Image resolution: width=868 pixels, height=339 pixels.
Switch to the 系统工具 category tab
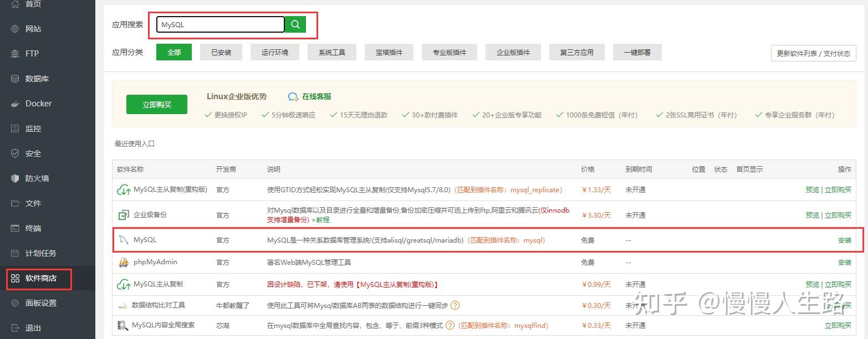point(332,52)
